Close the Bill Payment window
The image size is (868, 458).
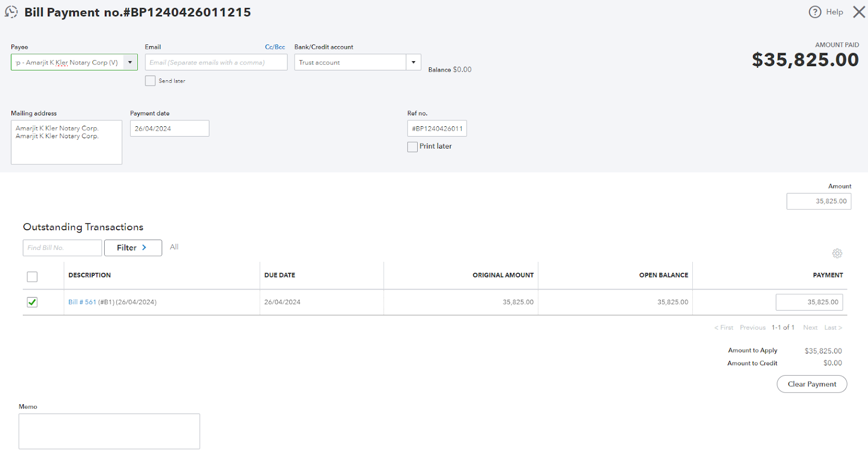[859, 12]
